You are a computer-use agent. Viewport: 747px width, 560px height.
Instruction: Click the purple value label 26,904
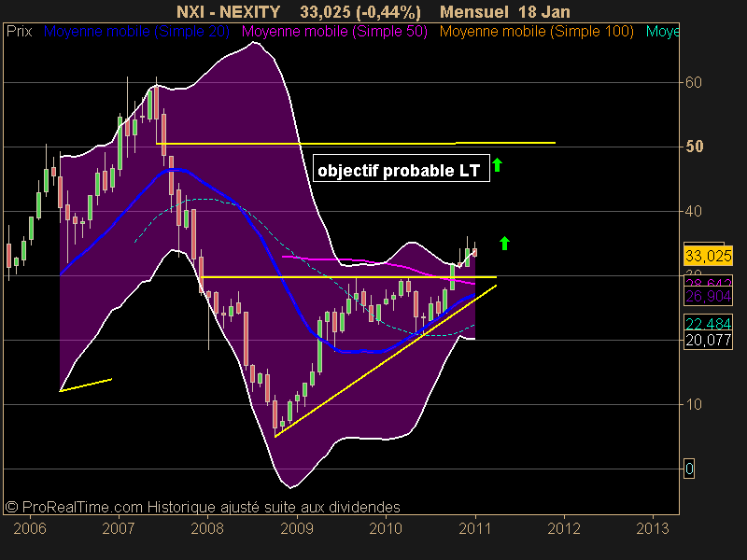pyautogui.click(x=708, y=296)
